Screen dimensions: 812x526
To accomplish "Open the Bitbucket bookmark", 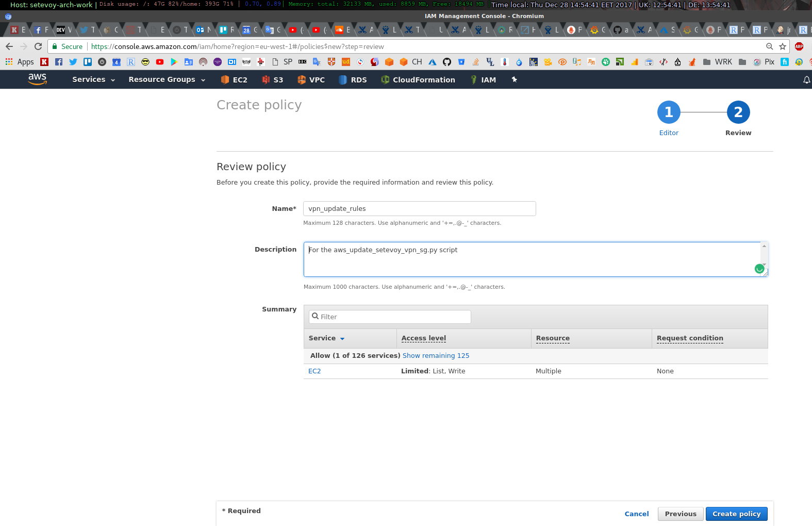I will [461, 62].
